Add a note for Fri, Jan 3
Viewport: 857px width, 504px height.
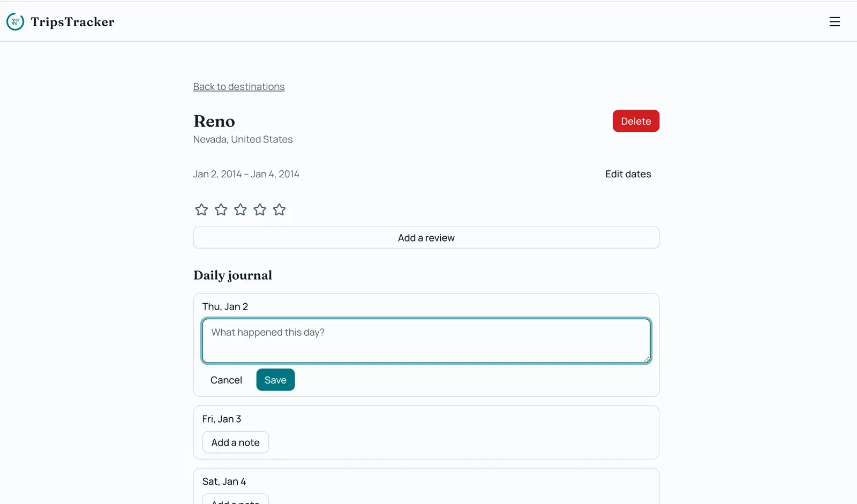(x=235, y=442)
